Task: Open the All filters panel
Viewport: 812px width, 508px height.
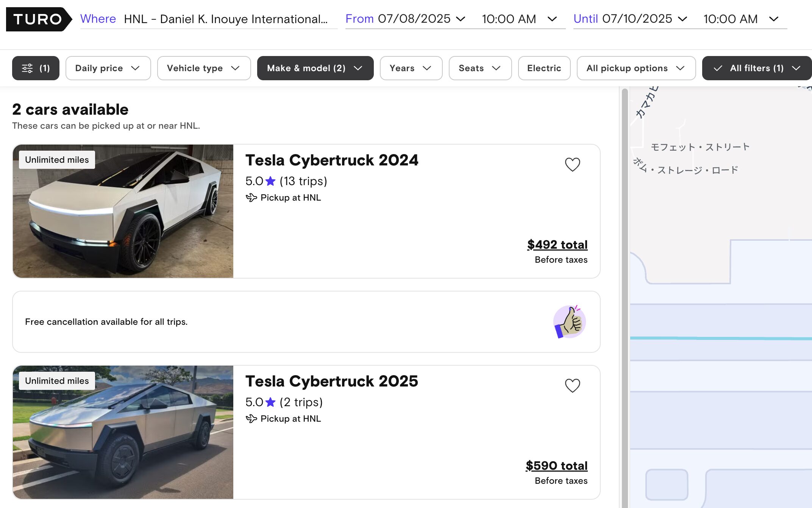Action: click(756, 68)
